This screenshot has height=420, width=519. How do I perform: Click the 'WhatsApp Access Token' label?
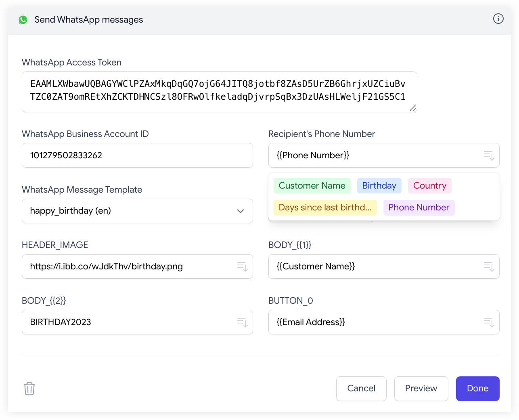pos(71,63)
